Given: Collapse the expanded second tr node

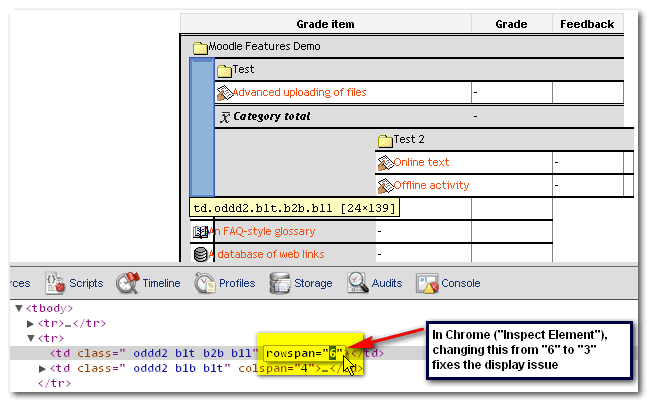Looking at the screenshot, I should [31, 338].
